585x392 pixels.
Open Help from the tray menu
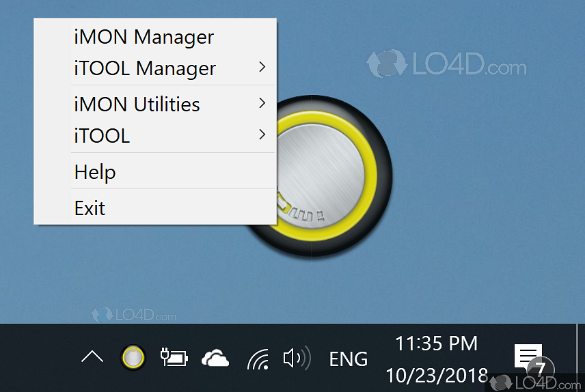155,171
